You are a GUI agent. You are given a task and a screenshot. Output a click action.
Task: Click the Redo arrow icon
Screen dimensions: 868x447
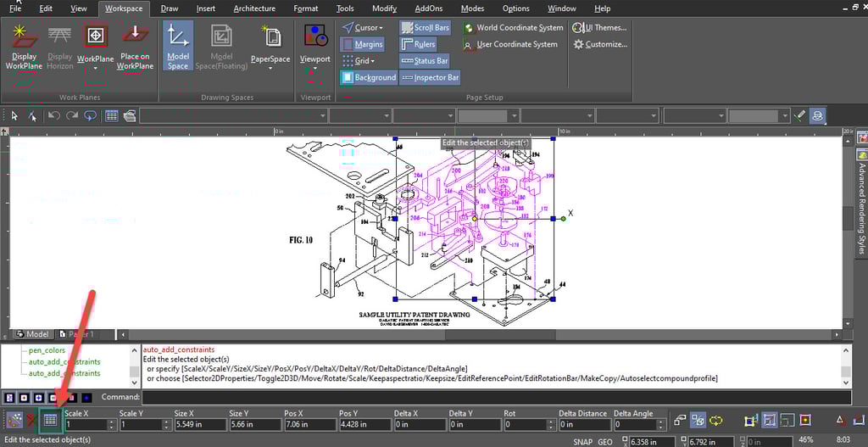pyautogui.click(x=72, y=115)
